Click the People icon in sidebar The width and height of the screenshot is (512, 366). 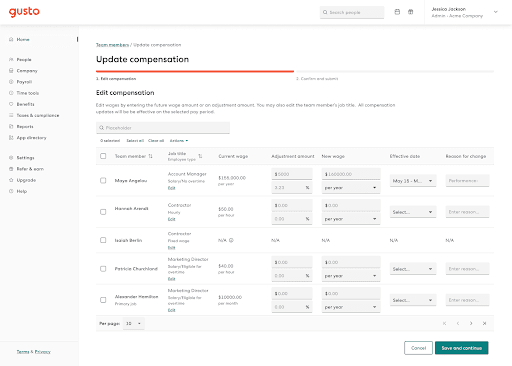click(11, 60)
